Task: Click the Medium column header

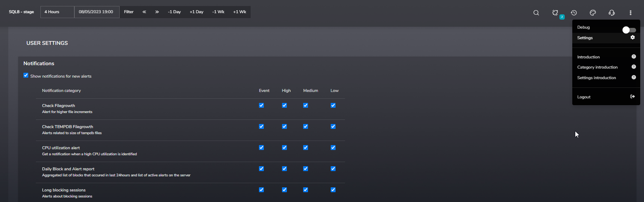Action: click(311, 90)
